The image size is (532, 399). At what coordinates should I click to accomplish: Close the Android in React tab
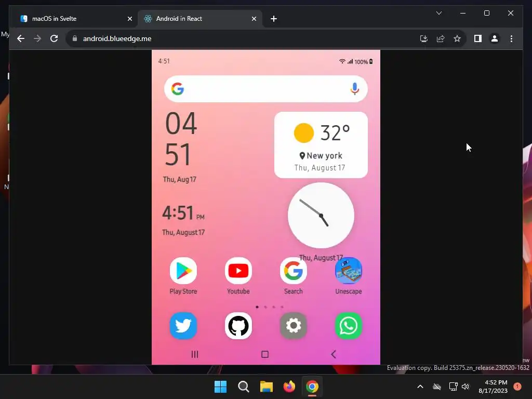pos(254,19)
